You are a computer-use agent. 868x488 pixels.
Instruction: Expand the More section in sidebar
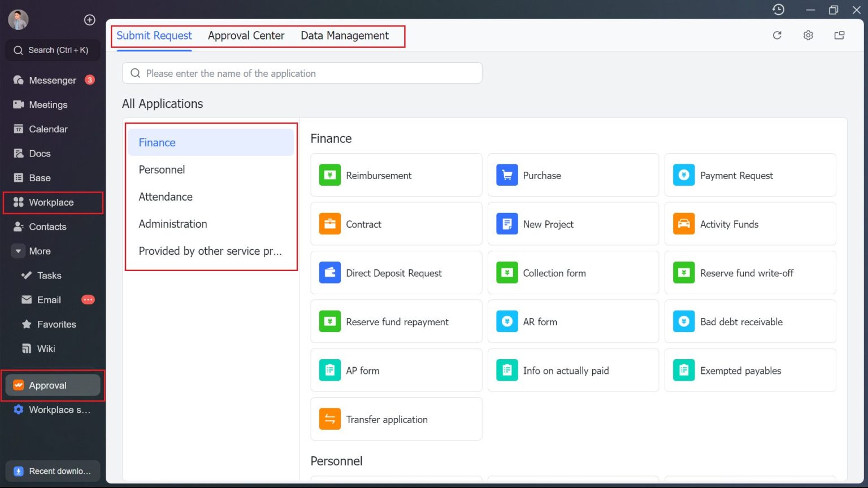tap(40, 251)
